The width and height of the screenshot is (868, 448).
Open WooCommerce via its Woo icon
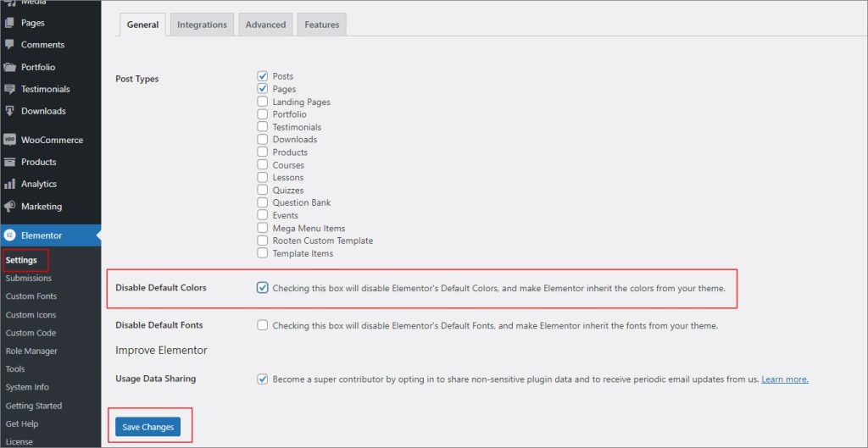(x=10, y=140)
